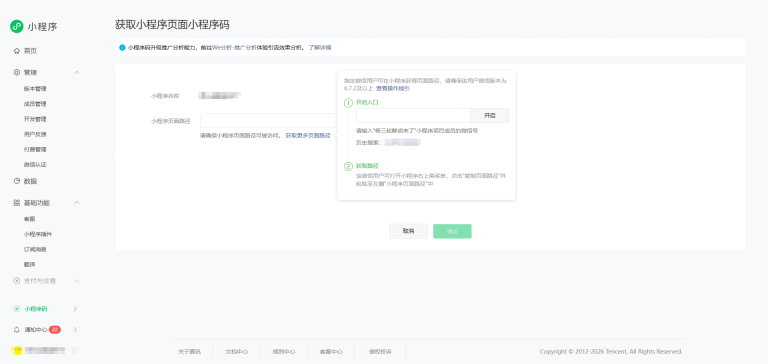Open 付费管理 in the sidebar
Screen dimensions: 768x364
pyautogui.click(x=35, y=149)
